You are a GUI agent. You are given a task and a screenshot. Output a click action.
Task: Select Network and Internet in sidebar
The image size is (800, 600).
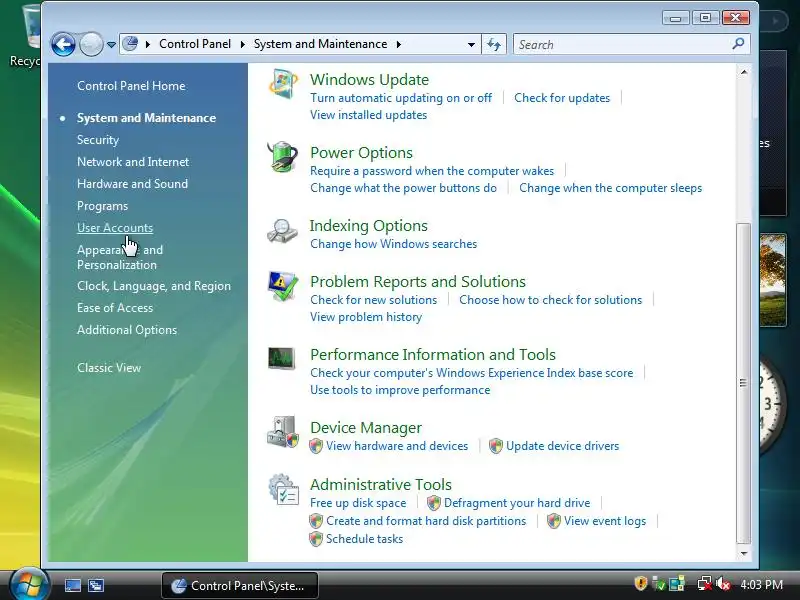[x=133, y=162]
